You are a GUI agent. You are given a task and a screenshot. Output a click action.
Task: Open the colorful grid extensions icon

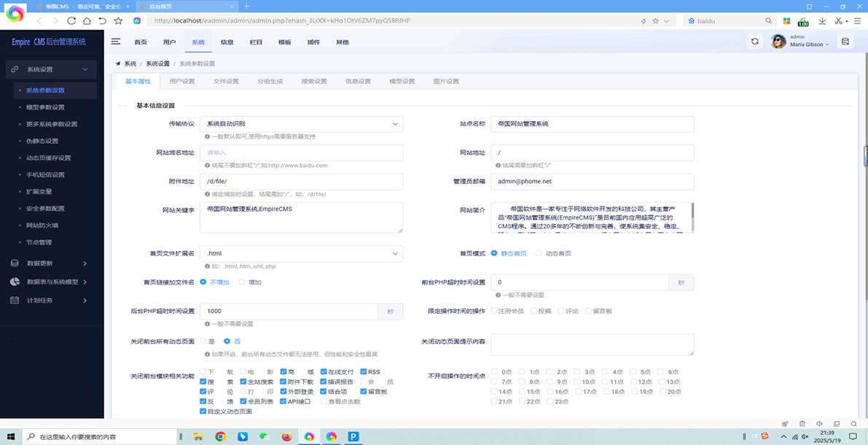tap(786, 20)
